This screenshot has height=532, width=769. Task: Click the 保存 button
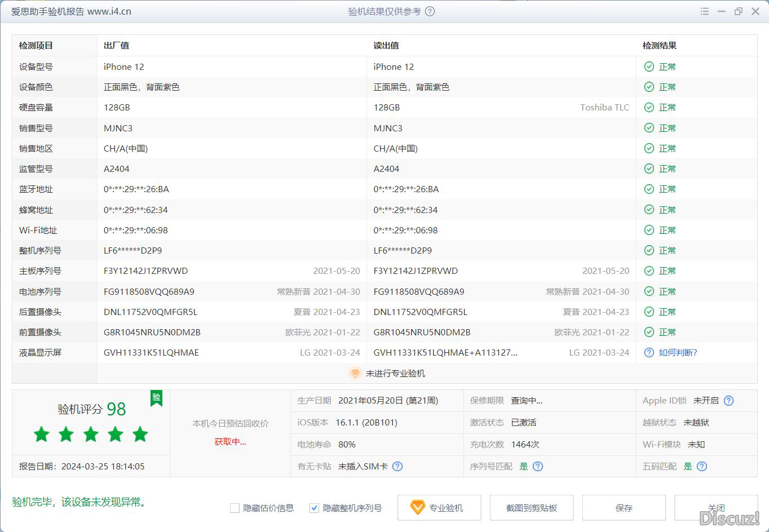(x=624, y=508)
